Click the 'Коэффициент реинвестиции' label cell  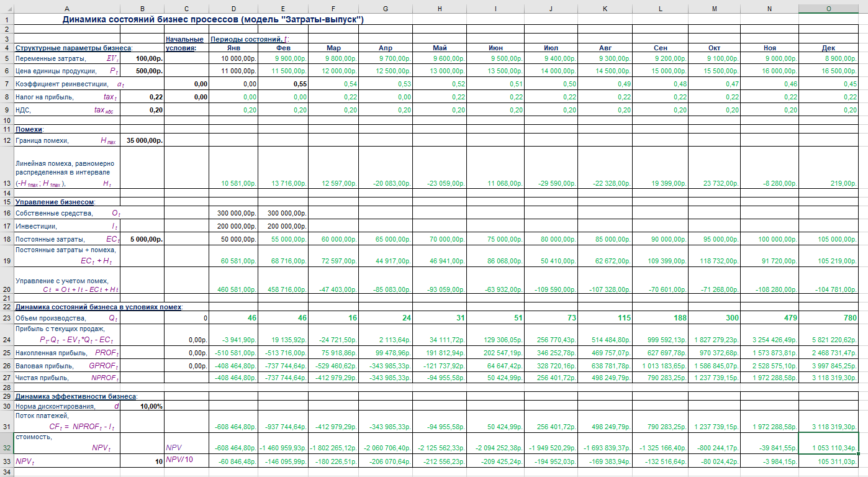(66, 84)
